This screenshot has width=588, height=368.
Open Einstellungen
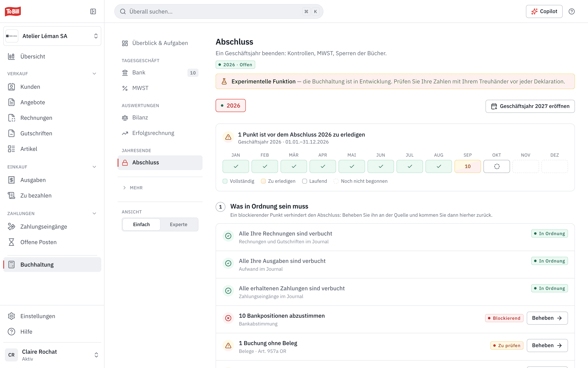(52, 316)
